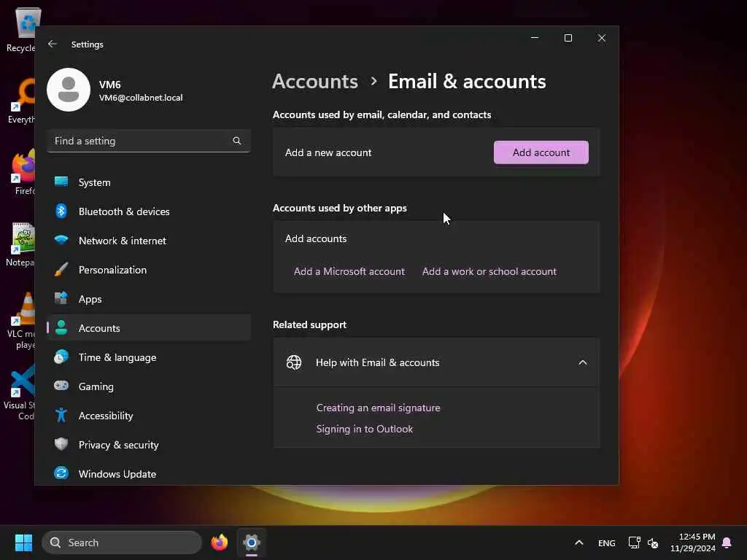Click the Add account button

point(541,152)
